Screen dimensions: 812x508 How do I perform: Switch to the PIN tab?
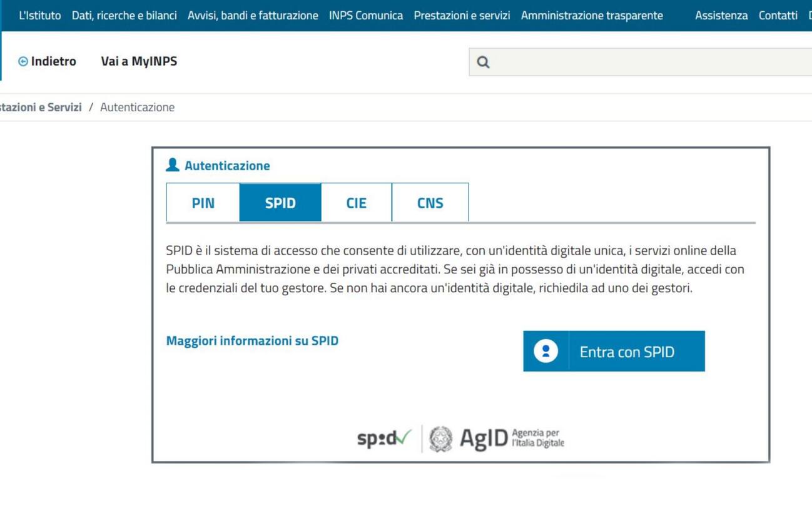point(203,203)
